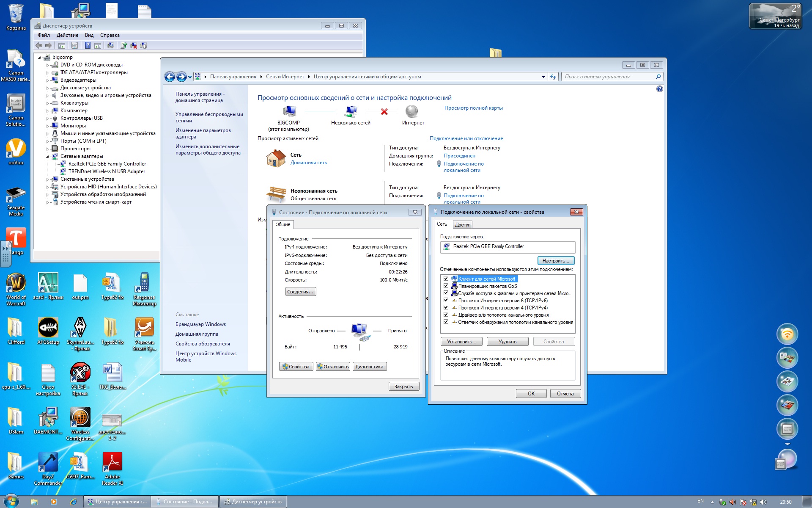Click the Windows Start orb

11,501
